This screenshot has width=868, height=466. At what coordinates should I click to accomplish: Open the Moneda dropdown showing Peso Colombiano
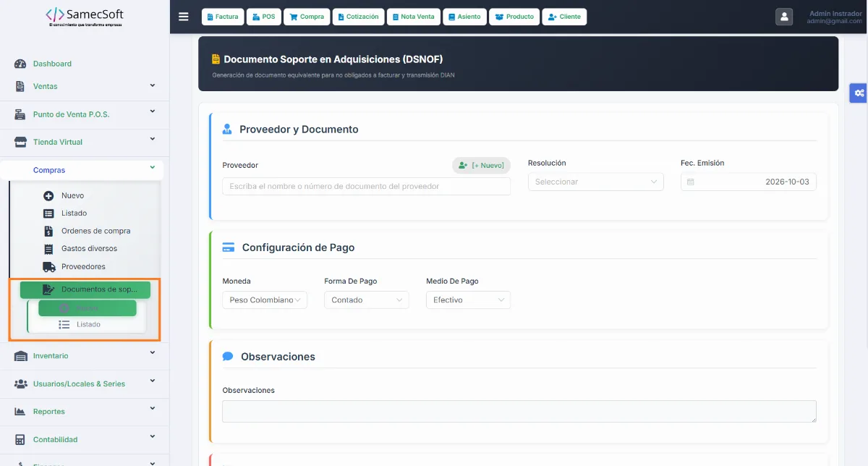(265, 300)
